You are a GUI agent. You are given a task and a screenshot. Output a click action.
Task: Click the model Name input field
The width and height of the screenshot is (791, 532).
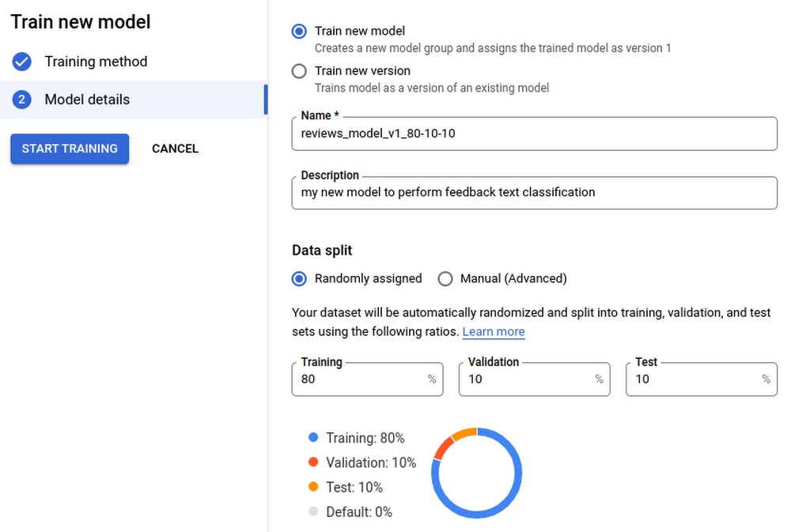tap(534, 134)
